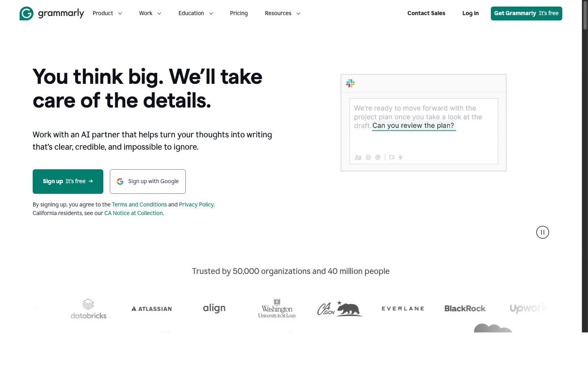588x368 pixels.
Task: Open the Product dropdown menu
Action: [x=107, y=13]
